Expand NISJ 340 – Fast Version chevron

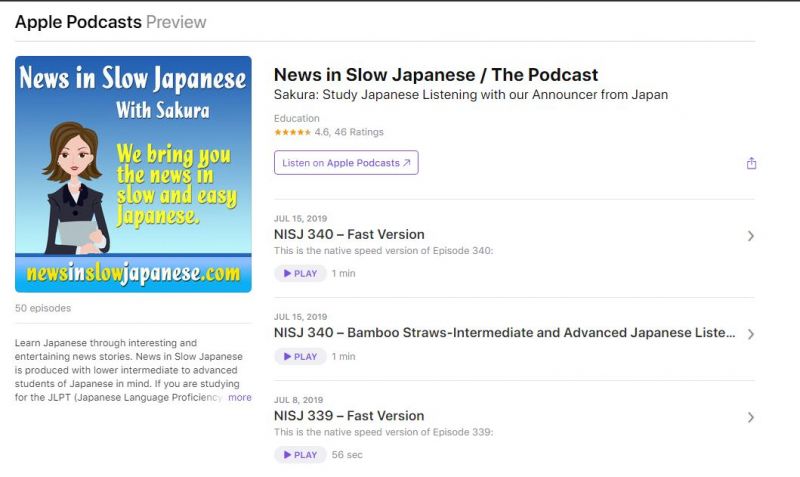(x=750, y=236)
